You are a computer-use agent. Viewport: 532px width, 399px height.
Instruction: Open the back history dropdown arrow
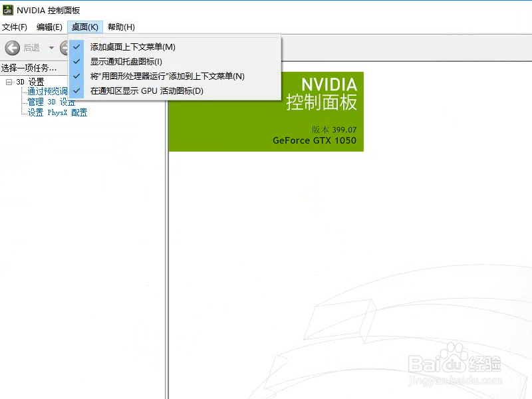(x=51, y=48)
